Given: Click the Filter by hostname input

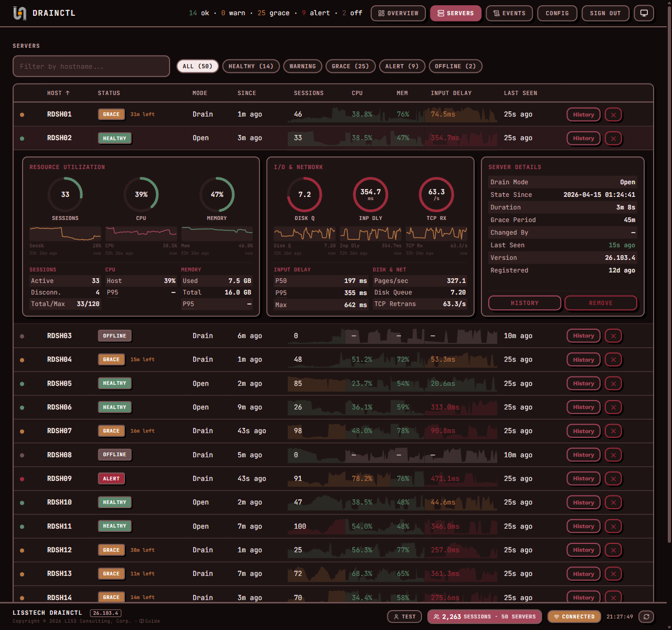Looking at the screenshot, I should 91,66.
